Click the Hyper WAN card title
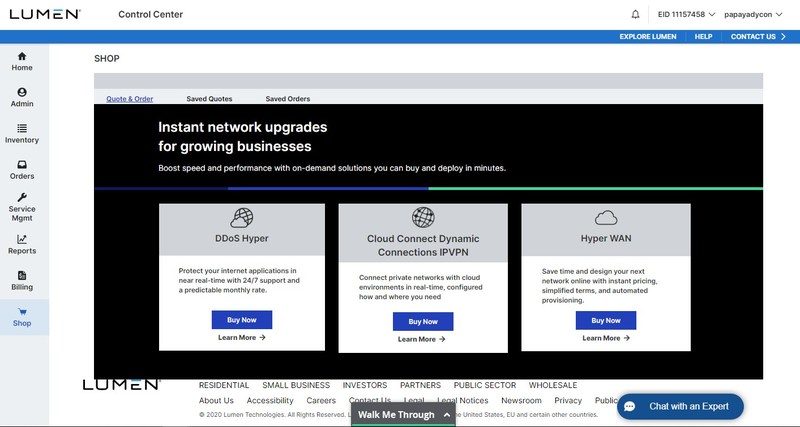The height and width of the screenshot is (427, 800). pos(606,238)
